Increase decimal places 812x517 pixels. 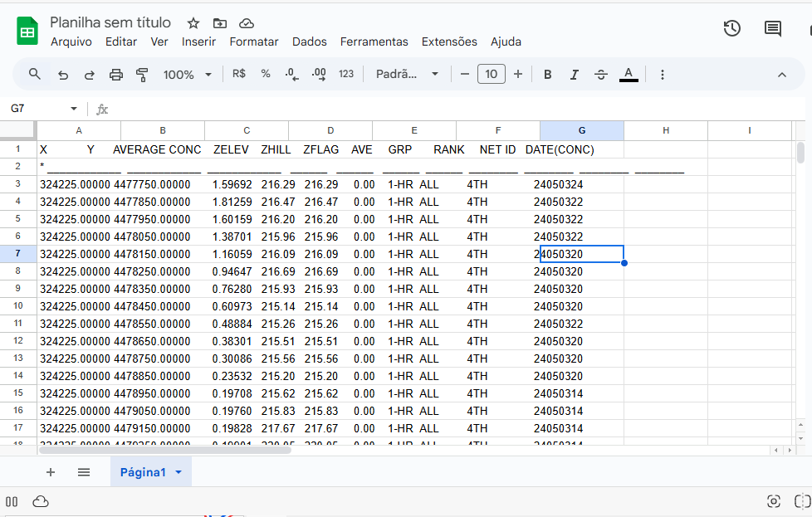(319, 75)
